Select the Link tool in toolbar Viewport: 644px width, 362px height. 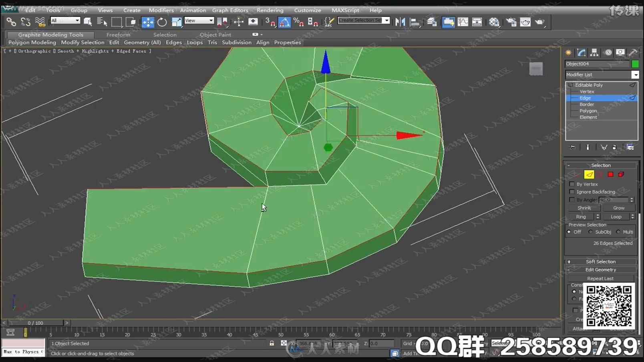click(x=11, y=22)
